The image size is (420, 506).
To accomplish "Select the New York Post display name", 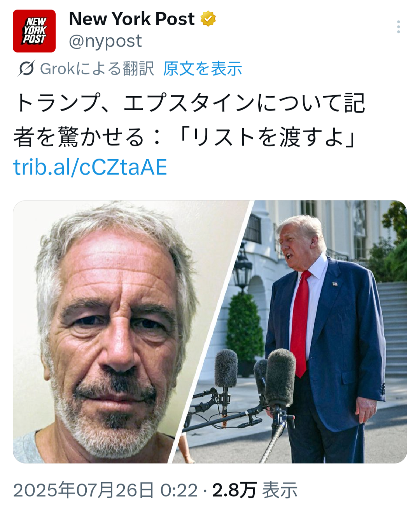I will [132, 19].
